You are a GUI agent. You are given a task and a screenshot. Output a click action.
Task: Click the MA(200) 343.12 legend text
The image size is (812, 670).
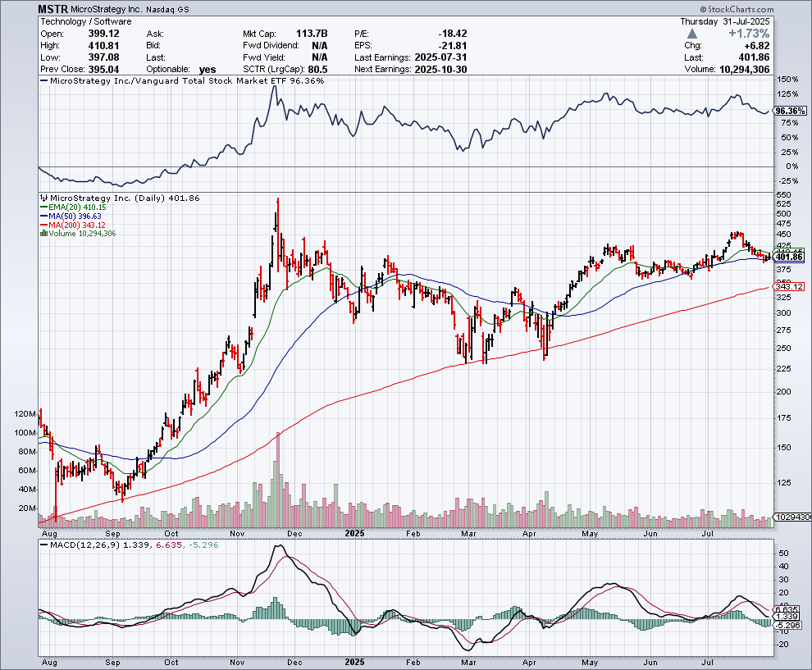pos(76,225)
